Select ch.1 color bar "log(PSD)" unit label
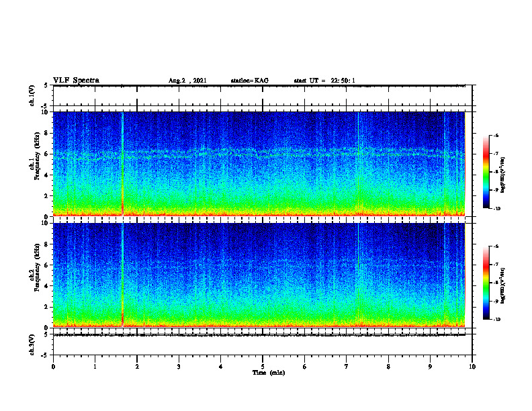 point(503,175)
